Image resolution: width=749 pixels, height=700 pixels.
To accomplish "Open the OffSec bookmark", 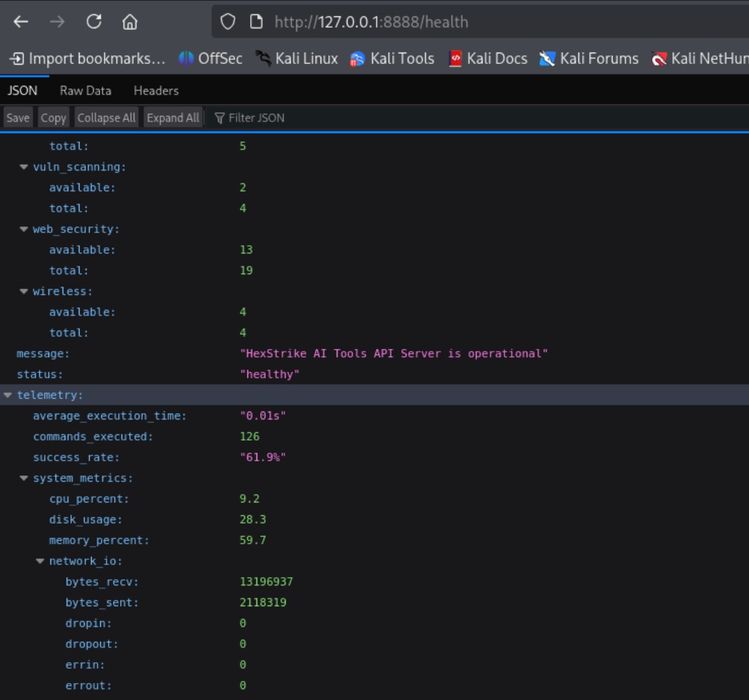I will tap(210, 59).
